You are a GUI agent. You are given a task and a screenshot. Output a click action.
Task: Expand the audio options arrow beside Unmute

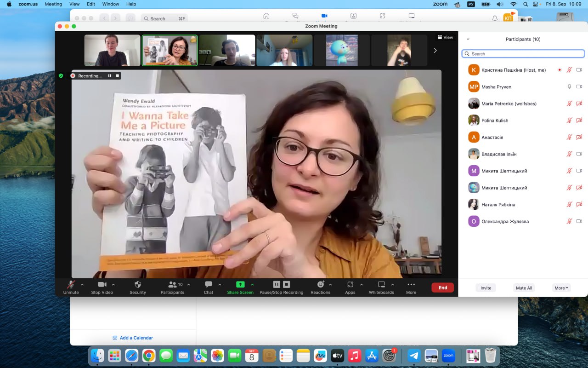click(82, 284)
